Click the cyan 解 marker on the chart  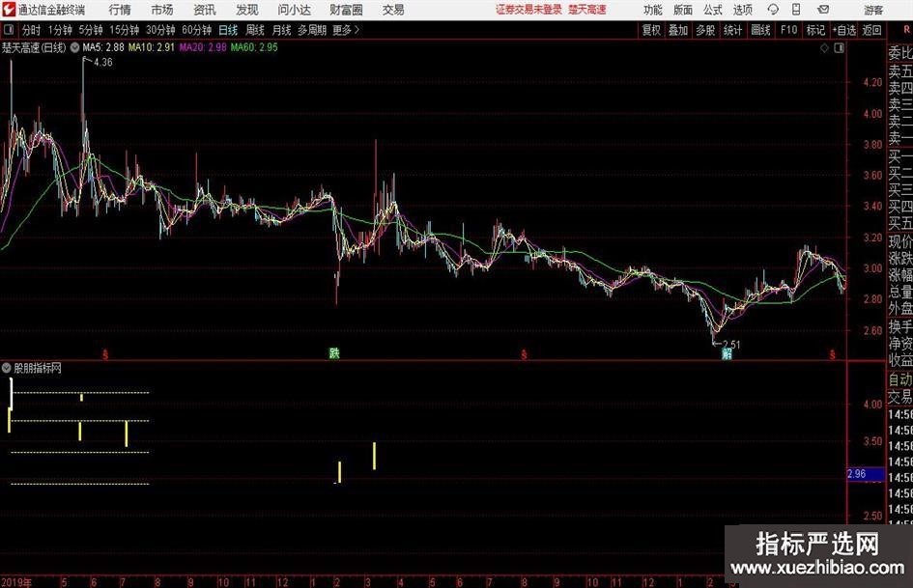[727, 353]
